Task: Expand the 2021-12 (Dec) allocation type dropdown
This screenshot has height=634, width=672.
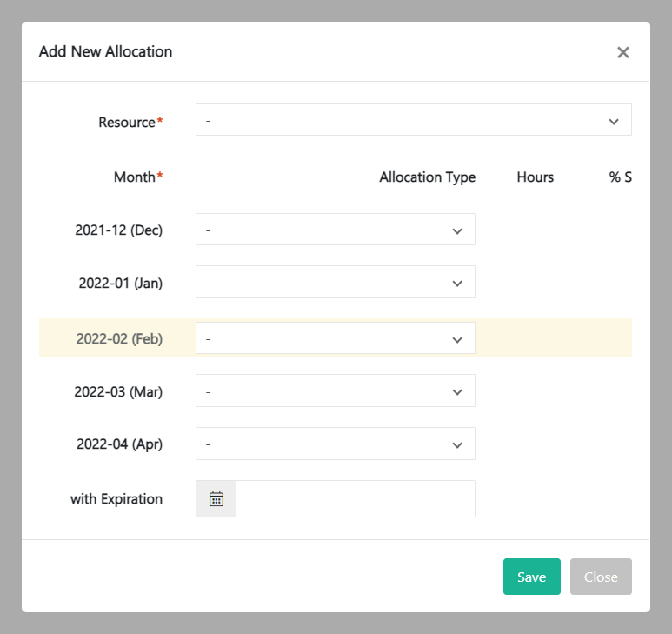Action: pyautogui.click(x=335, y=230)
